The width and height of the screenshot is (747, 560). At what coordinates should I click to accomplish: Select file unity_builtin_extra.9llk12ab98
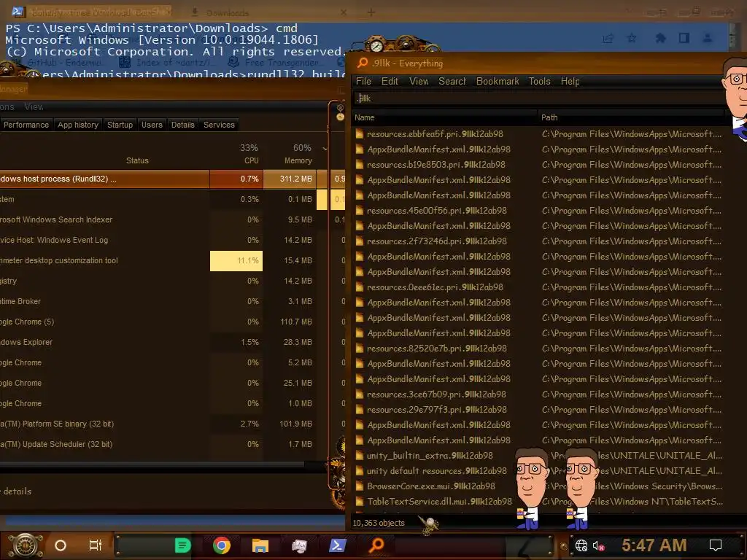point(429,456)
